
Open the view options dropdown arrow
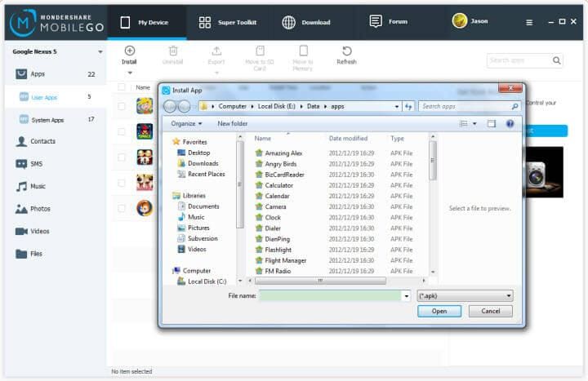pyautogui.click(x=474, y=124)
